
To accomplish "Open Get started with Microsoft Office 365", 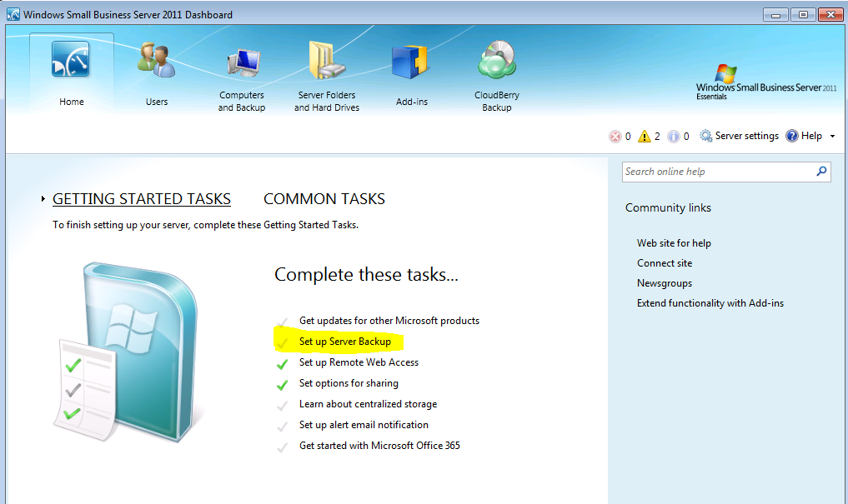I will pyautogui.click(x=379, y=446).
